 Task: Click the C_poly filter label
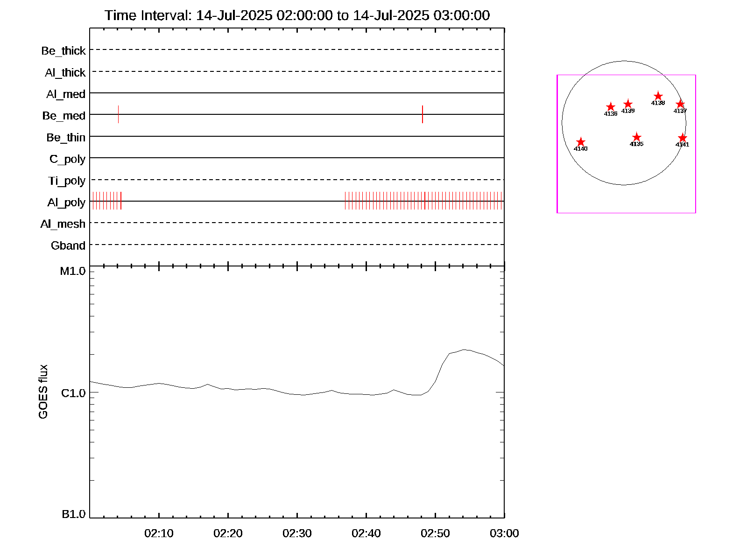[67, 159]
